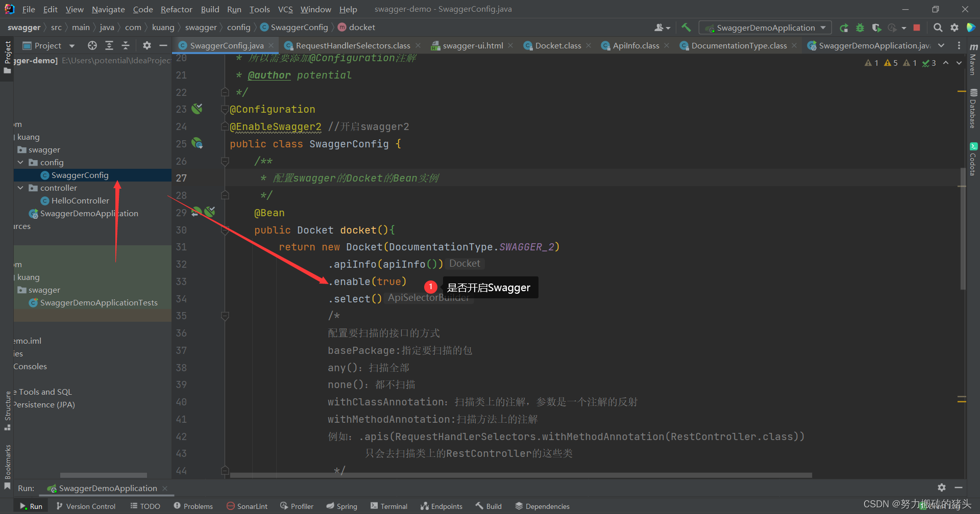Open Search Everywhere magnifier icon

[x=938, y=28]
